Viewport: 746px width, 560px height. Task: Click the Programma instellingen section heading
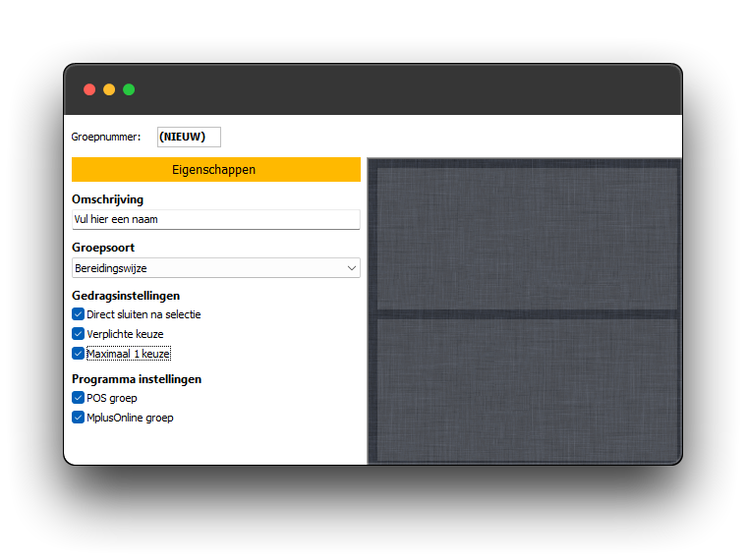[137, 378]
